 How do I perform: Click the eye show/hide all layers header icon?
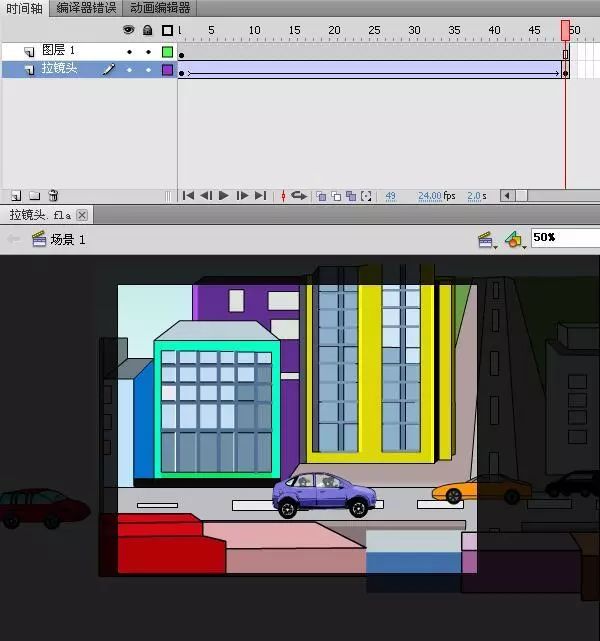pos(128,30)
